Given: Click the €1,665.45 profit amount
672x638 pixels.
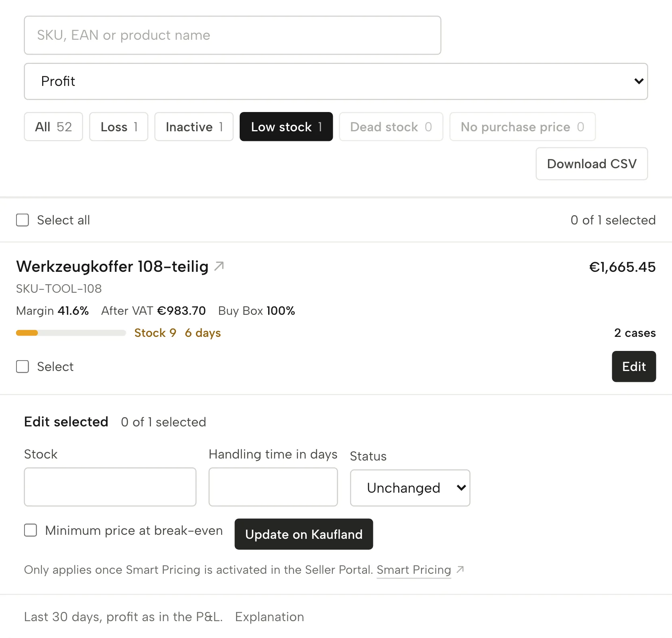Looking at the screenshot, I should (622, 267).
